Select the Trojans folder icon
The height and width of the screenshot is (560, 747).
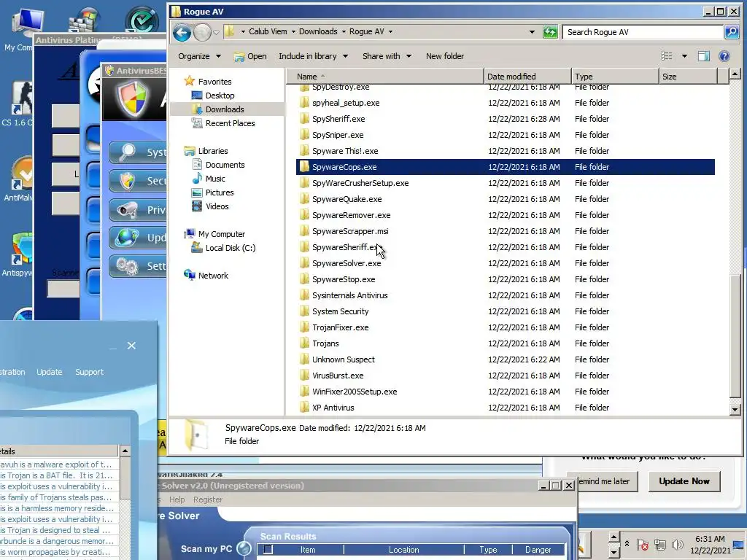(x=304, y=343)
